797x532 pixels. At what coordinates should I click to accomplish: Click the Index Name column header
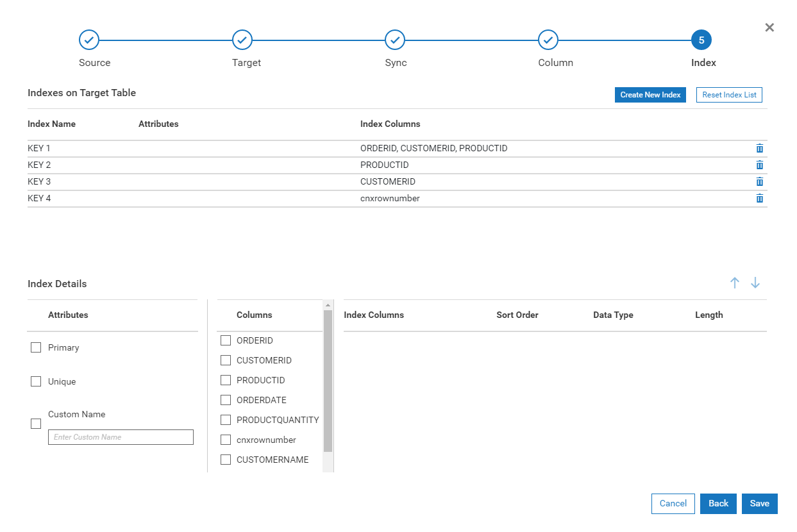[51, 124]
